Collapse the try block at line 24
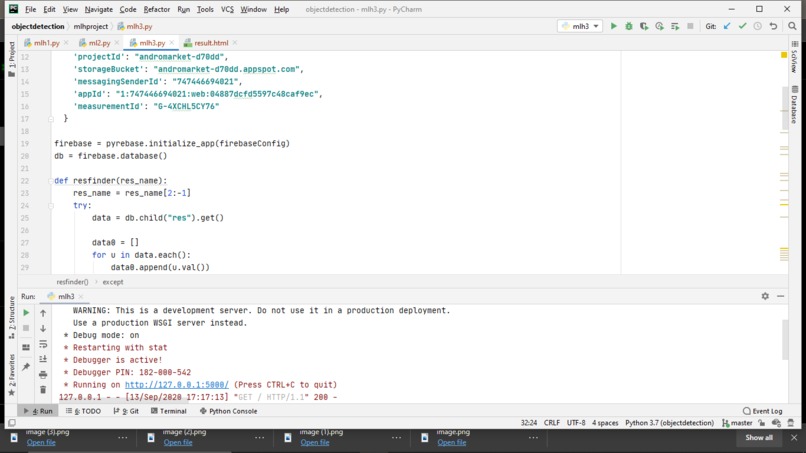Screen dimensions: 806x453 click(x=51, y=206)
